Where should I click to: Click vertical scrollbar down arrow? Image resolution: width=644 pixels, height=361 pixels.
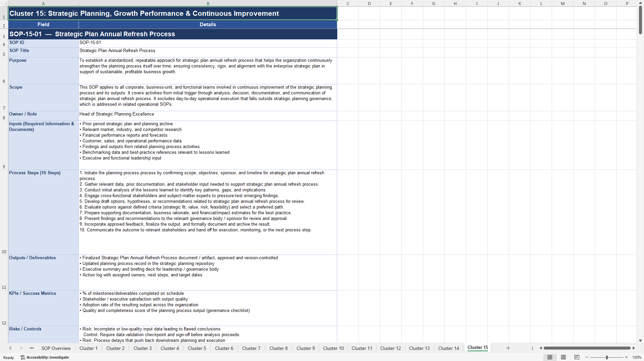point(640,341)
